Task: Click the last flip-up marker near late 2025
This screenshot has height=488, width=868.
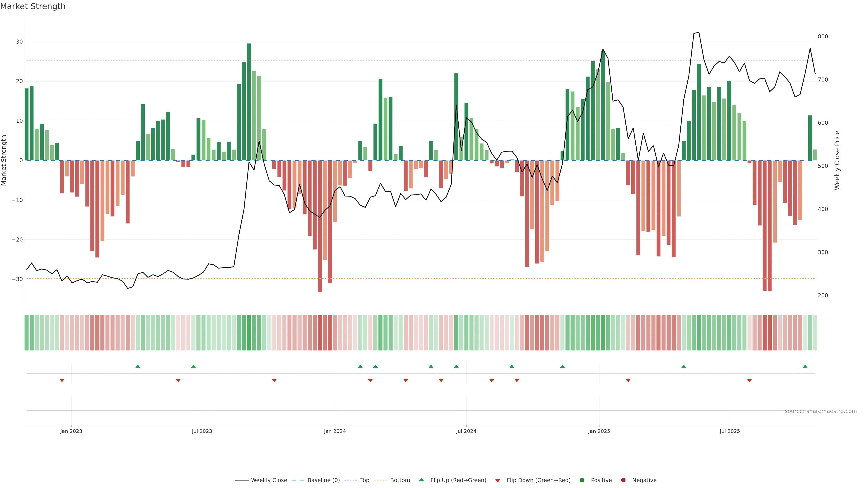Action: tap(805, 366)
